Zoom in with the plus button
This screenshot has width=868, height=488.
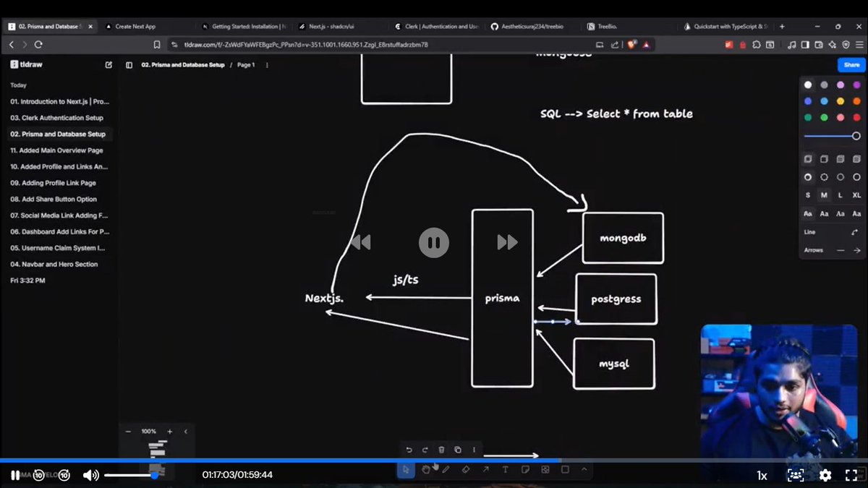170,432
